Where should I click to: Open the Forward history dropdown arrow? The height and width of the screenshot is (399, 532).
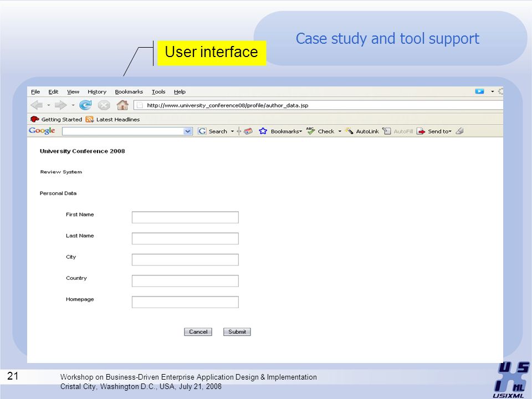point(73,105)
